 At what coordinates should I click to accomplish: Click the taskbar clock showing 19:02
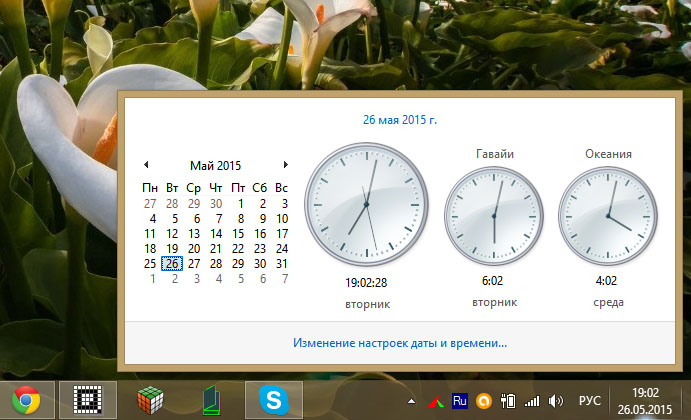point(646,393)
